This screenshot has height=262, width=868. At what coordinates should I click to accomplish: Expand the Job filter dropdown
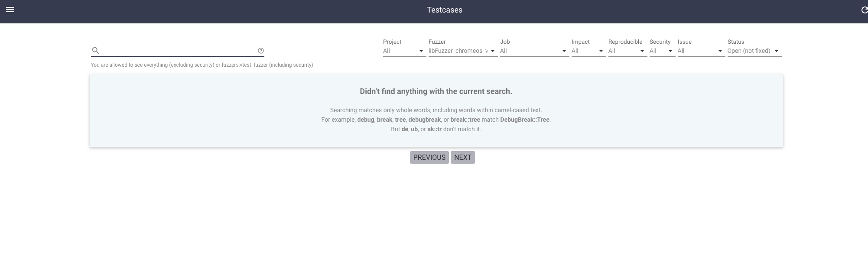point(534,51)
